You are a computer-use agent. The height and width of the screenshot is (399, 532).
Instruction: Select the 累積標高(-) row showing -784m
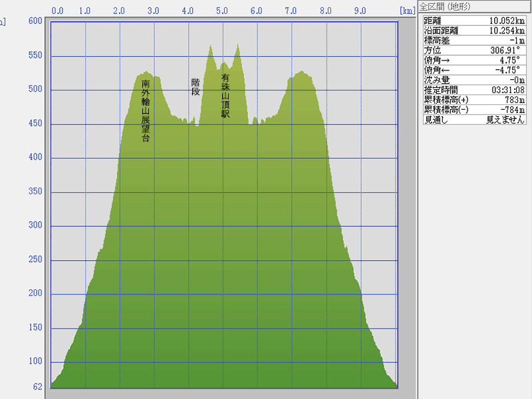click(475, 110)
